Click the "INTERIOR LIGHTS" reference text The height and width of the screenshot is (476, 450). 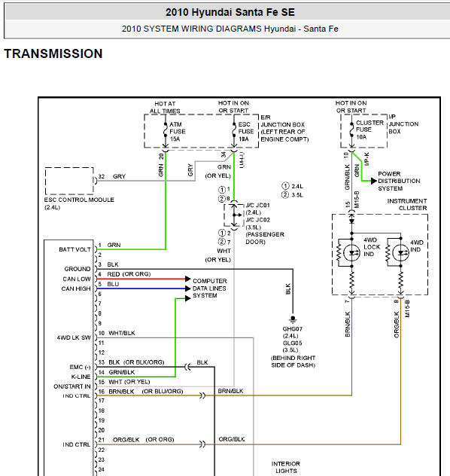(286, 467)
